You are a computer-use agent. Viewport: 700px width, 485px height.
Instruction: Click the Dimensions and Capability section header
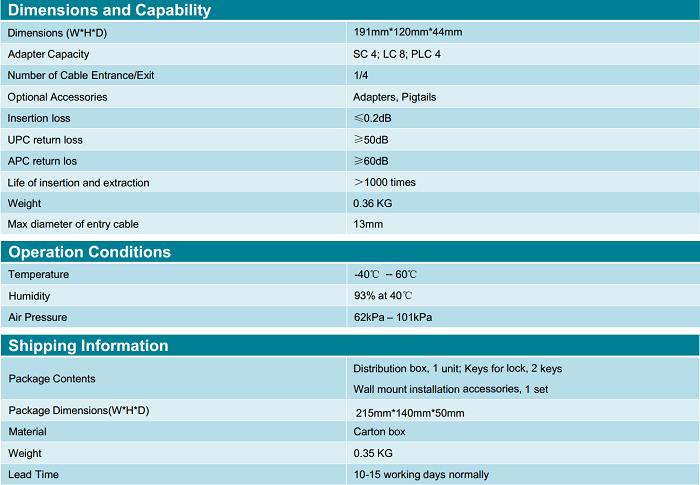[x=110, y=11]
